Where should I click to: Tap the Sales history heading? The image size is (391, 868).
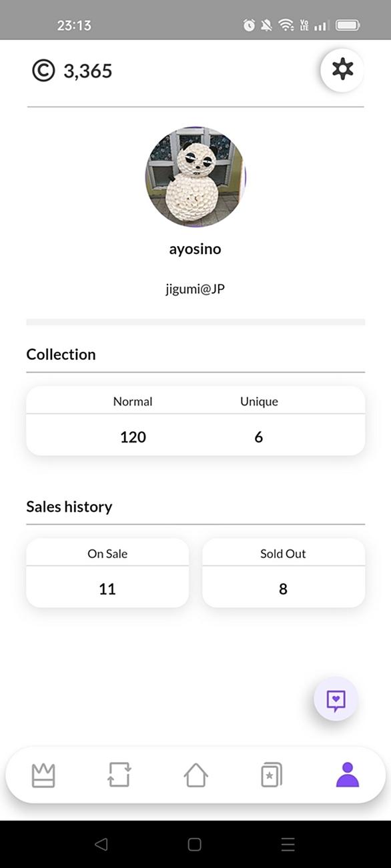(x=69, y=507)
